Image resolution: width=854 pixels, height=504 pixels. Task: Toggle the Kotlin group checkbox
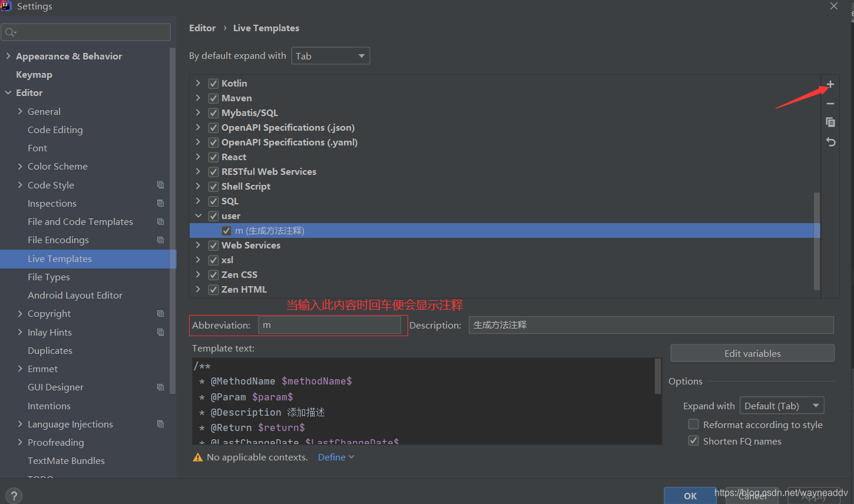click(213, 84)
